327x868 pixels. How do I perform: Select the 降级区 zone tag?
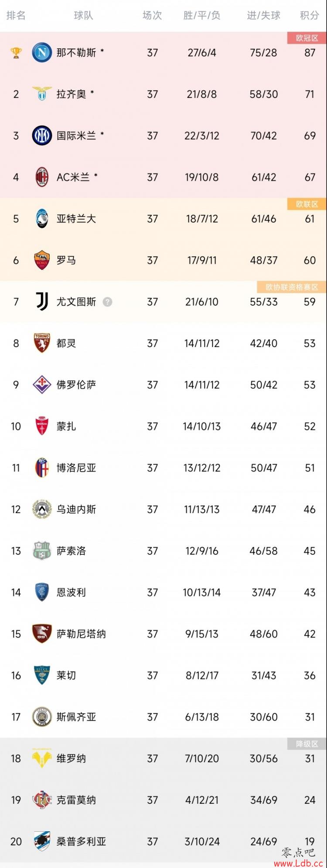(x=307, y=744)
